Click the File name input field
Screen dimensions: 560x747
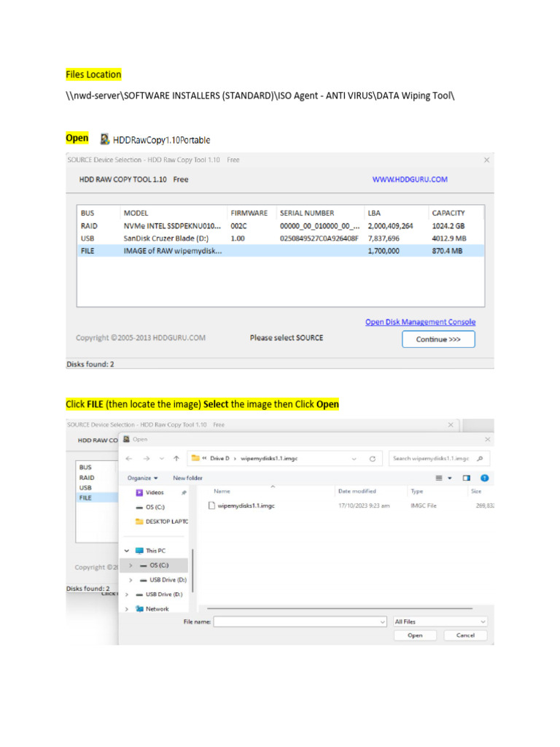296,622
